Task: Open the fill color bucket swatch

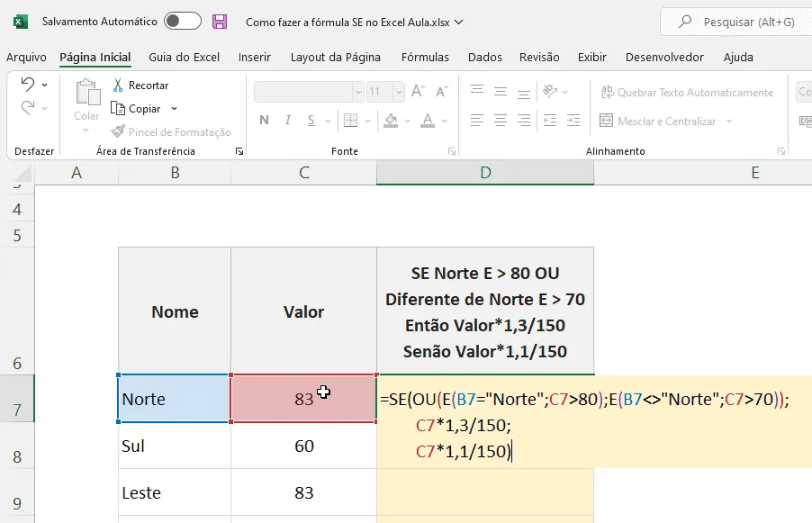Action: (x=391, y=121)
